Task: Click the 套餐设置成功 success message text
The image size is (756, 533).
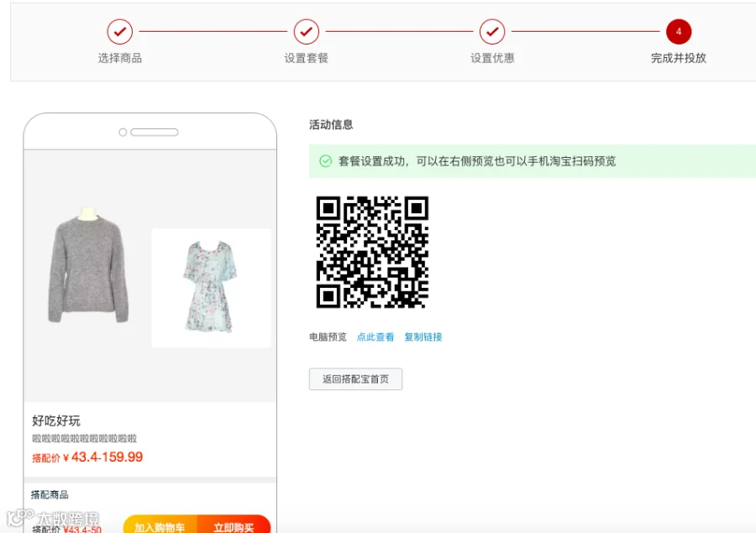Action: (477, 161)
